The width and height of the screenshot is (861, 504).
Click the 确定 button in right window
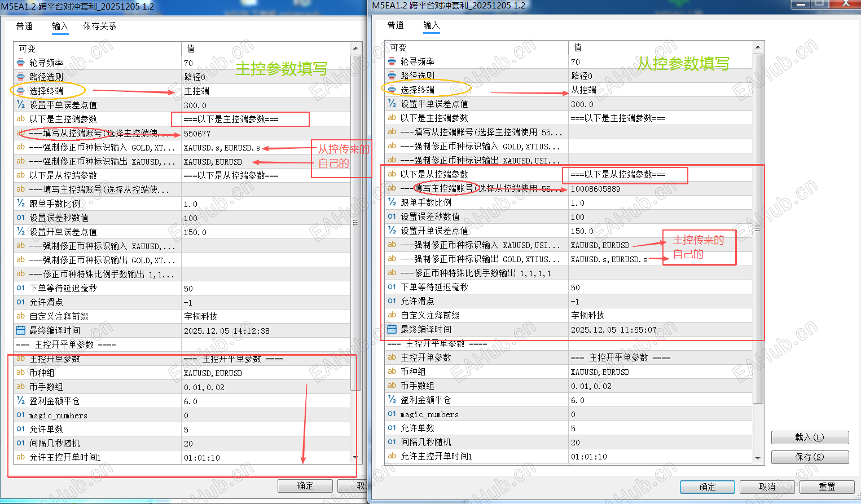(x=706, y=487)
